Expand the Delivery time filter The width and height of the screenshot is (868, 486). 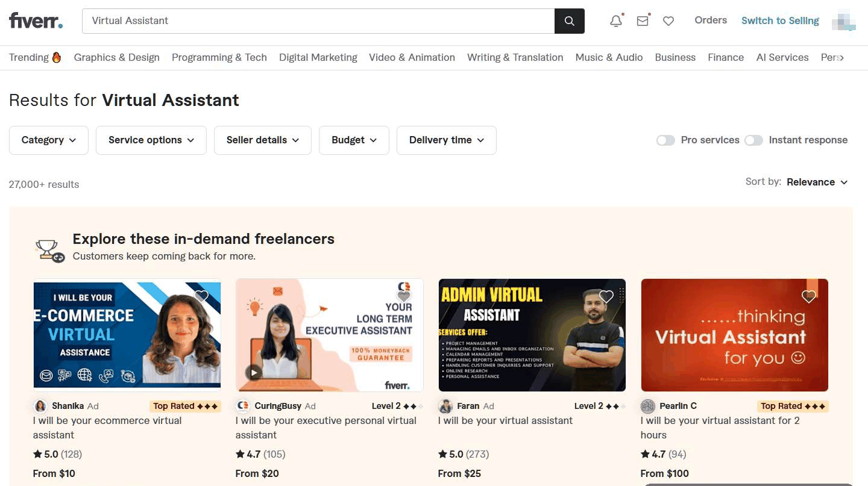[x=447, y=140]
